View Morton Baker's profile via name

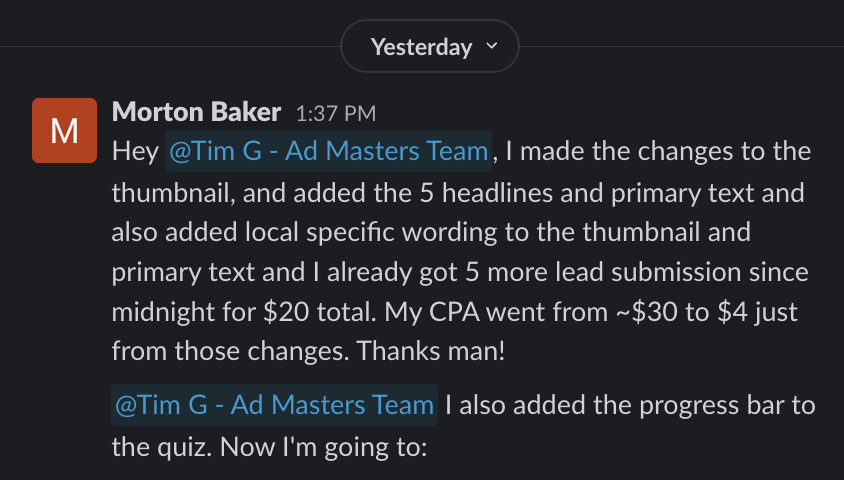196,112
